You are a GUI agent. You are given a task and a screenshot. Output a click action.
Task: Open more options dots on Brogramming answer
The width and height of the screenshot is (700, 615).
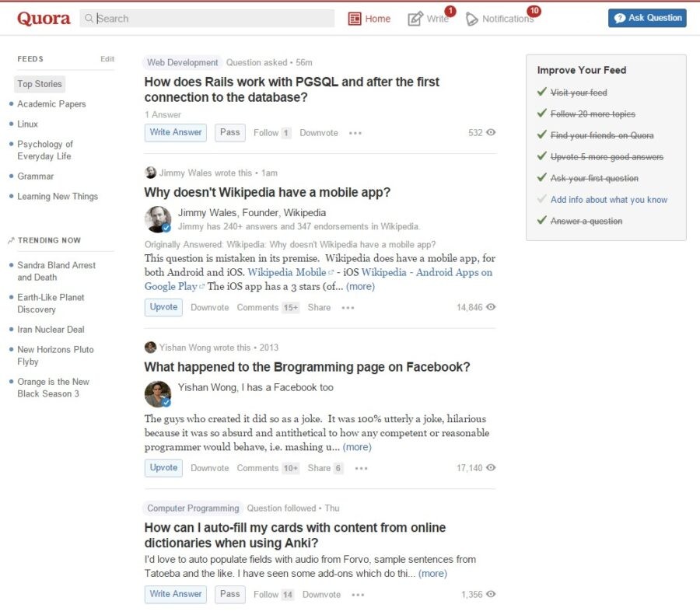point(361,468)
